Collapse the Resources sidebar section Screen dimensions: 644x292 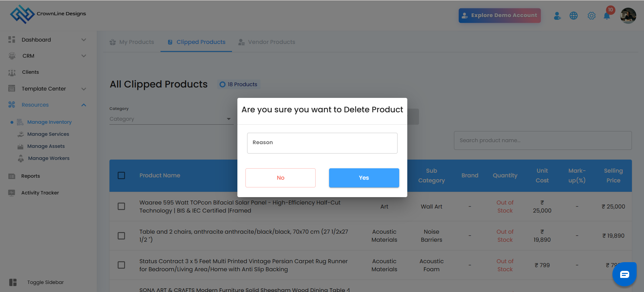[84, 105]
